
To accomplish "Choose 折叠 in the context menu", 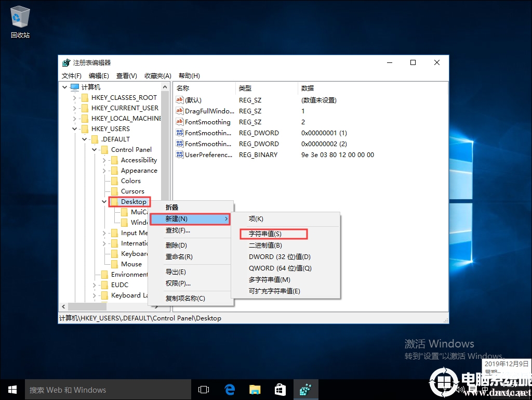I will tap(191, 207).
